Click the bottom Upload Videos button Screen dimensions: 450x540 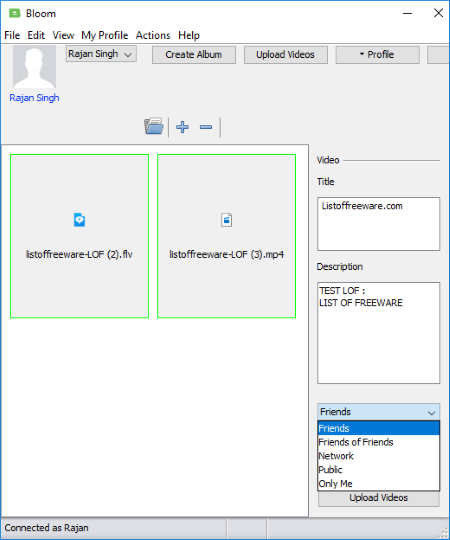click(x=378, y=498)
